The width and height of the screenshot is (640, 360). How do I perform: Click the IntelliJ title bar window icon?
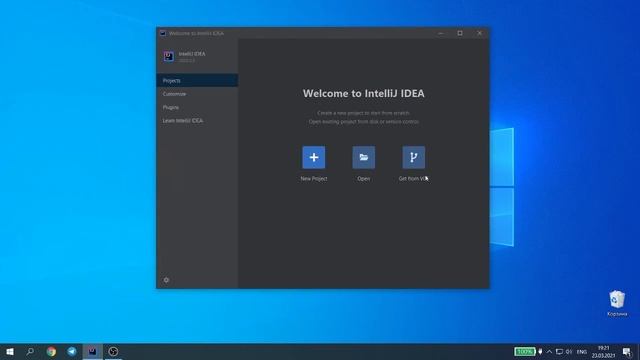click(162, 33)
